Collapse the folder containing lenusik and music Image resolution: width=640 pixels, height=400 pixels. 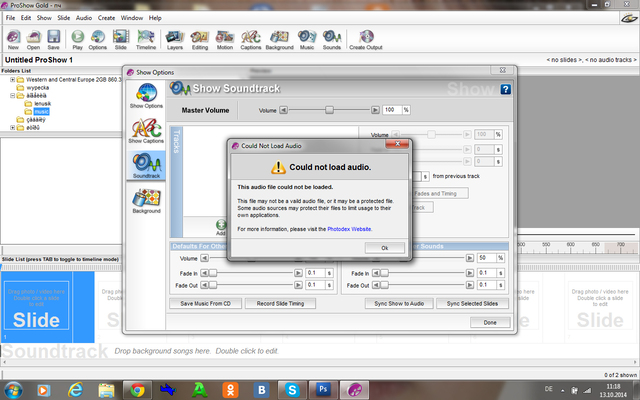[13, 96]
